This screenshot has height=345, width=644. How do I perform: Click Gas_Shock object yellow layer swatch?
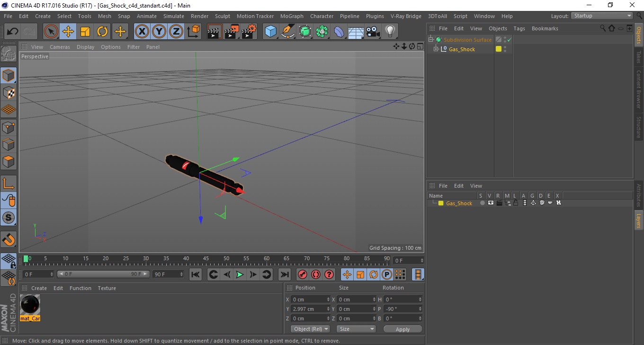(x=499, y=49)
